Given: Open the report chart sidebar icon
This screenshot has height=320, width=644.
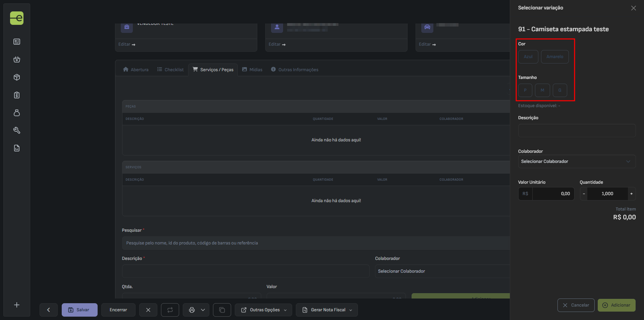Looking at the screenshot, I should point(17,148).
